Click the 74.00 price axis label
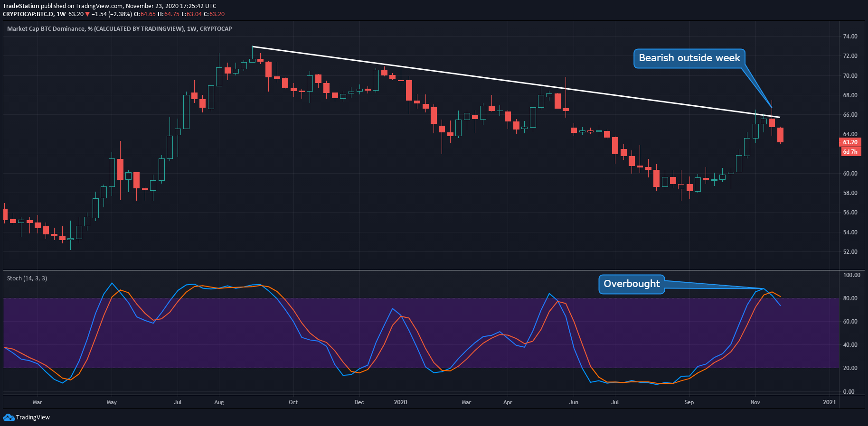 850,37
